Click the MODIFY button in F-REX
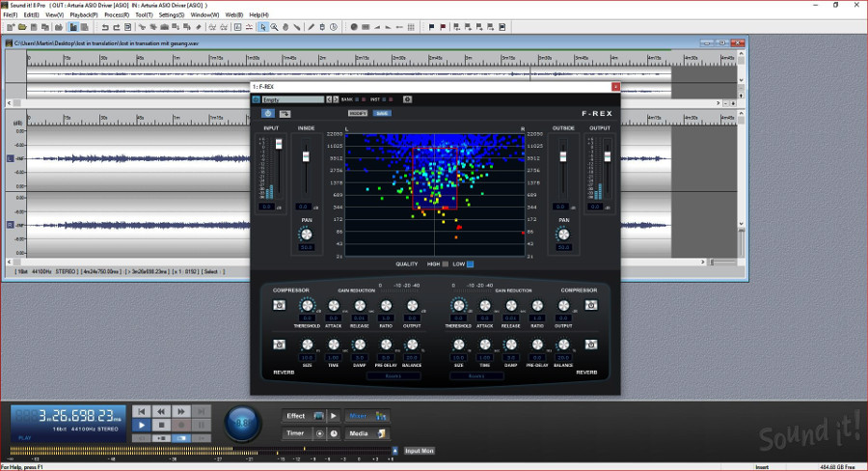Screen dimensions: 868x471 coord(358,113)
